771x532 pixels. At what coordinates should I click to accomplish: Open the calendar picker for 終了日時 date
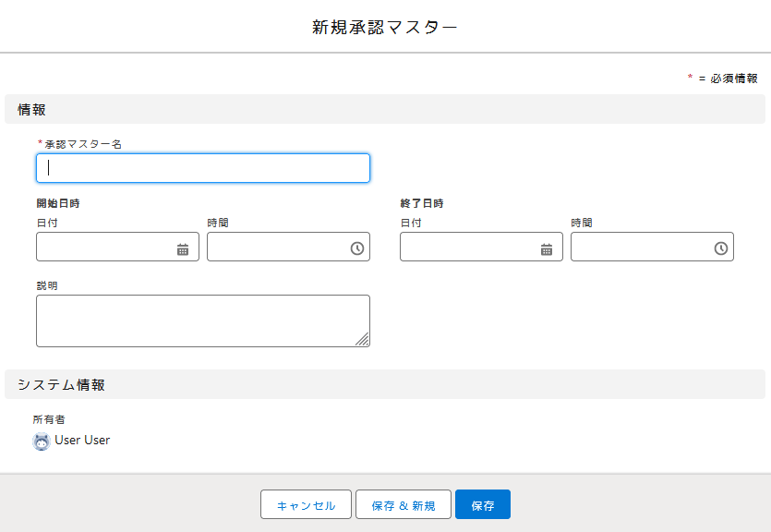(x=547, y=248)
